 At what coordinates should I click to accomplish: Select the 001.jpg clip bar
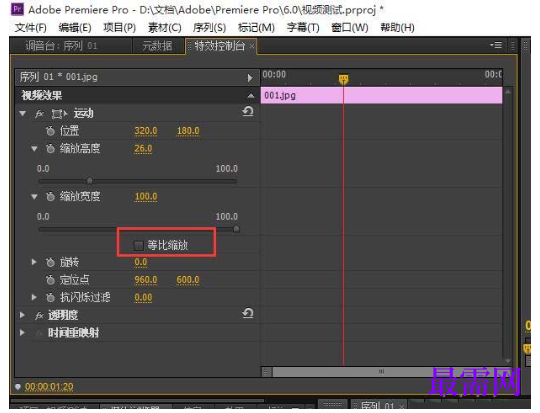click(381, 95)
